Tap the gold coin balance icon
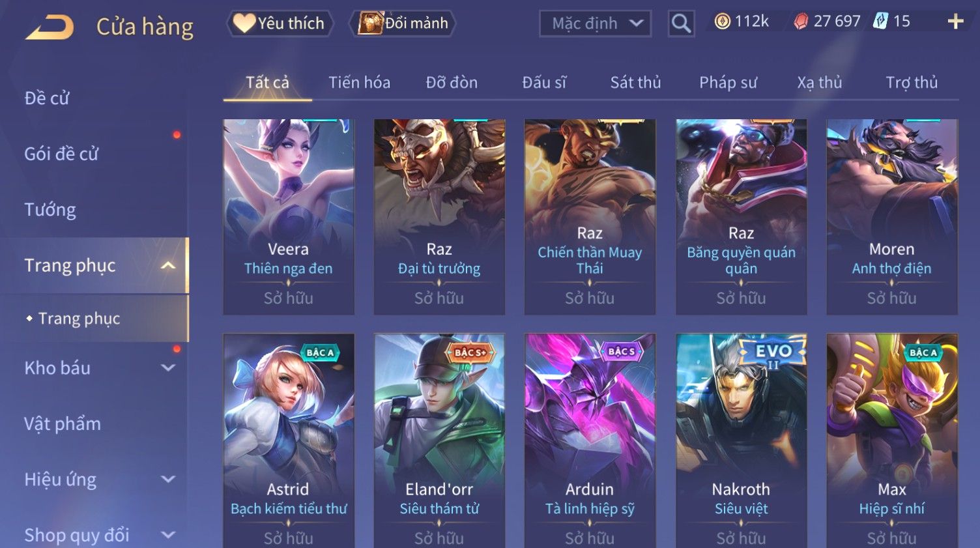 coord(722,22)
